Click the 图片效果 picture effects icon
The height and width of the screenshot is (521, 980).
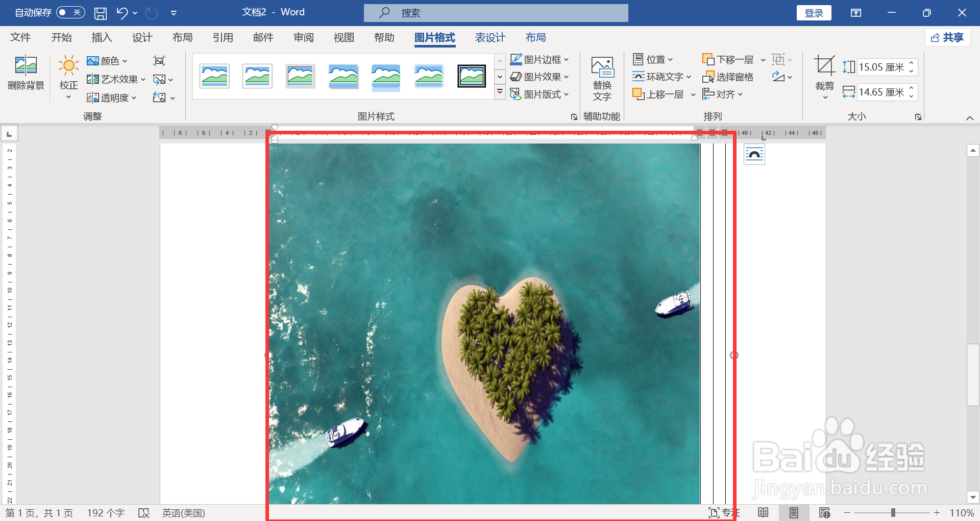coord(516,77)
